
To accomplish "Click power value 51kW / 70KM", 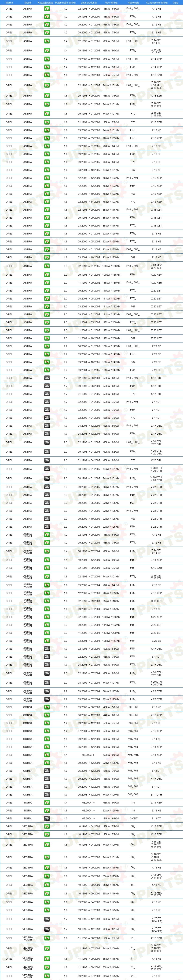I will (x=111, y=771).
